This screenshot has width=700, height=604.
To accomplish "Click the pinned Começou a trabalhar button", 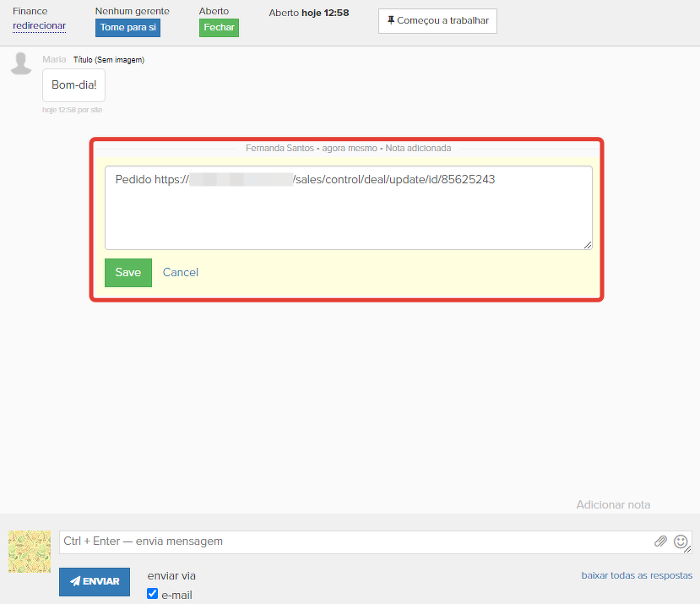I will tap(437, 21).
